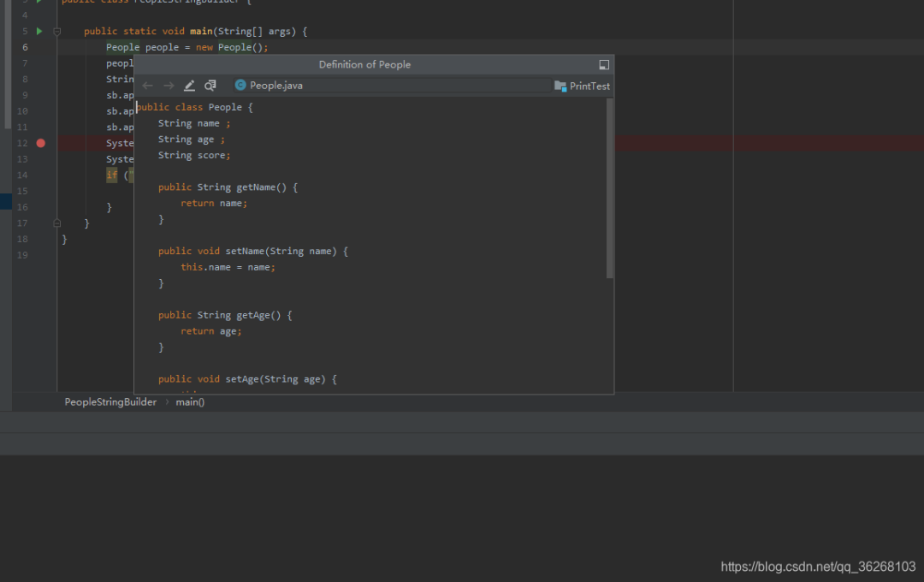Click PeopleStringBuilder in the breadcrumb bar

click(110, 401)
